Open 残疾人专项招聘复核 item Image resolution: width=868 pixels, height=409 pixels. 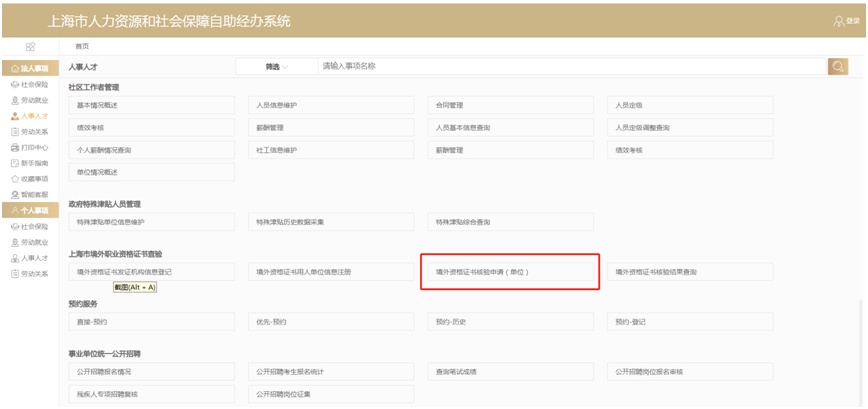[152, 394]
